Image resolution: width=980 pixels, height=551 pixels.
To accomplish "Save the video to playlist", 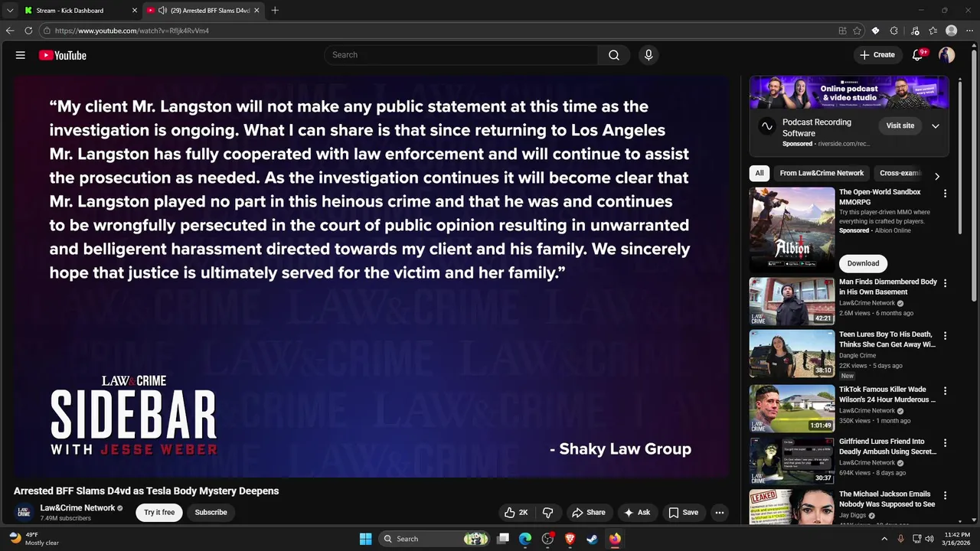I will 683,513.
